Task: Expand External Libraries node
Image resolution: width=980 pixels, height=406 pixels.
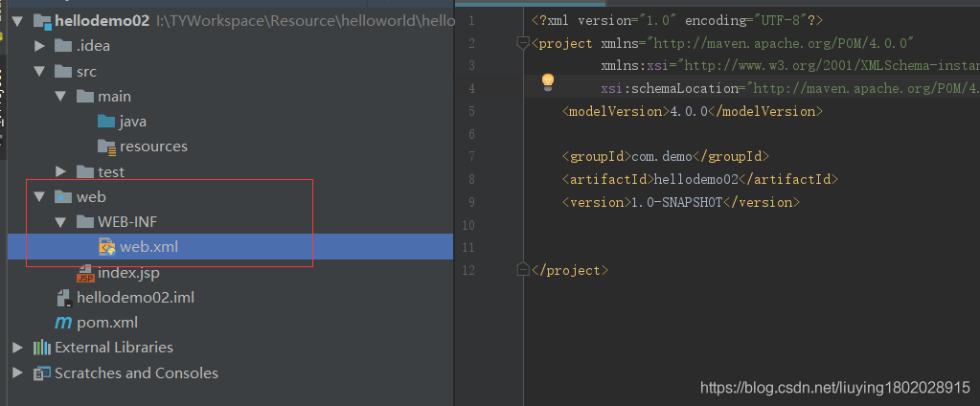Action: click(x=18, y=348)
